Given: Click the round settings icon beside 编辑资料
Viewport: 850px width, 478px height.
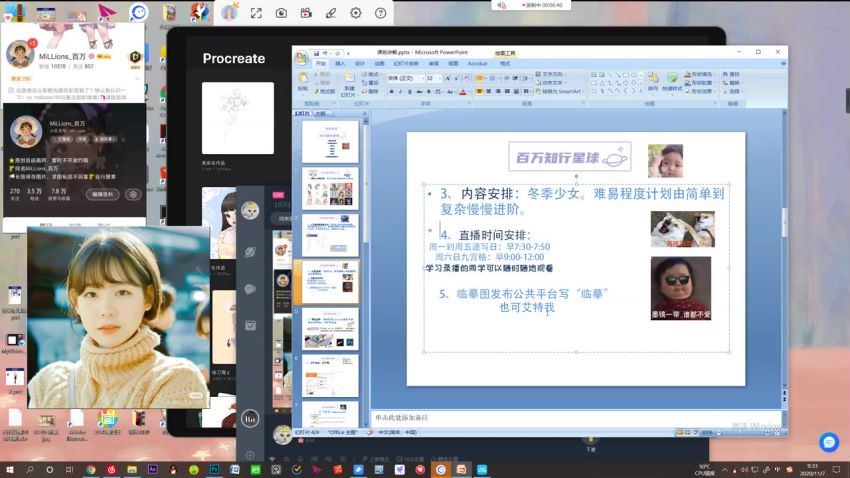Looking at the screenshot, I should click(x=133, y=194).
